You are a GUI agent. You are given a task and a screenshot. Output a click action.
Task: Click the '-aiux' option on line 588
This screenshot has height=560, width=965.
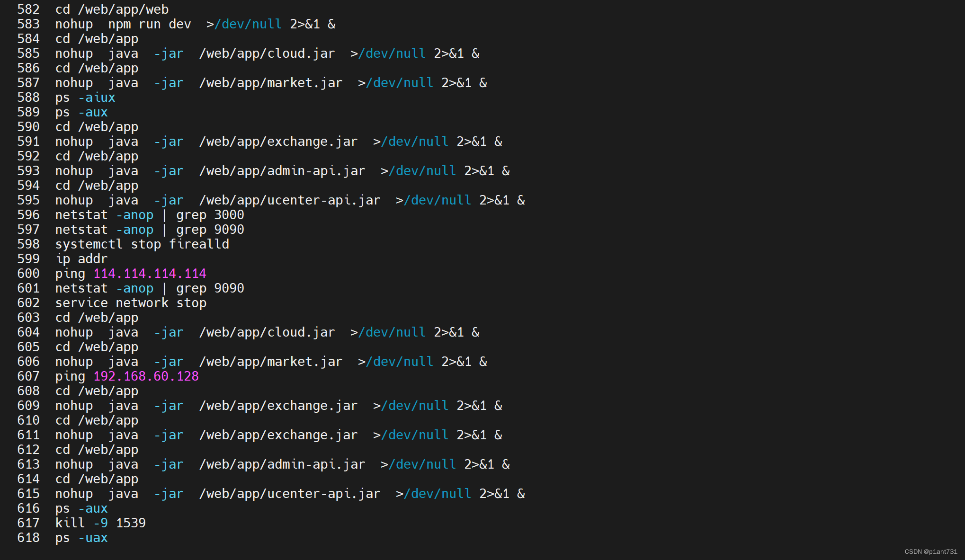coord(97,98)
